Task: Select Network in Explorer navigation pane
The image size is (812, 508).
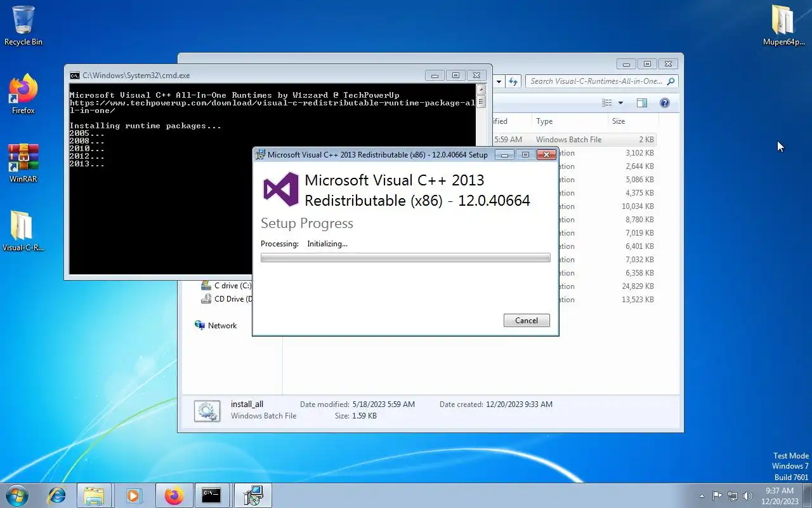Action: pyautogui.click(x=216, y=326)
